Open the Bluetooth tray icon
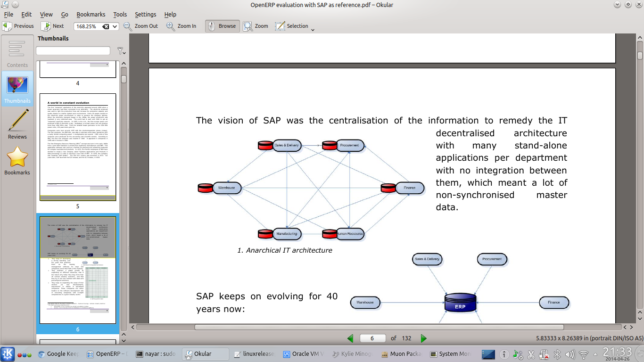The height and width of the screenshot is (362, 644). click(x=557, y=354)
